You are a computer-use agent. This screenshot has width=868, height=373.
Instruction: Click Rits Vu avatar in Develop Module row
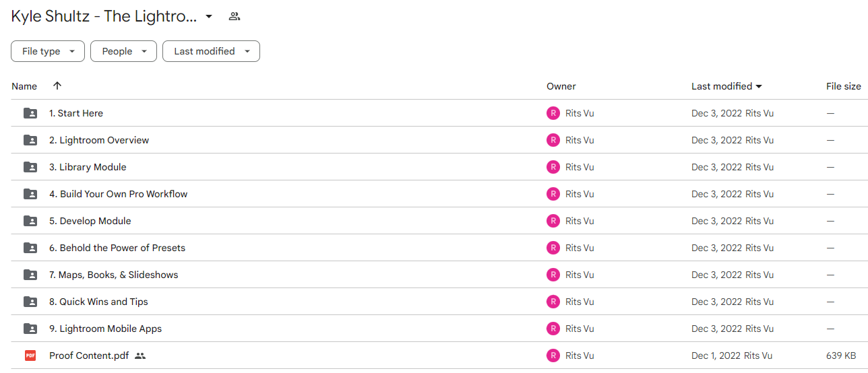coord(553,221)
